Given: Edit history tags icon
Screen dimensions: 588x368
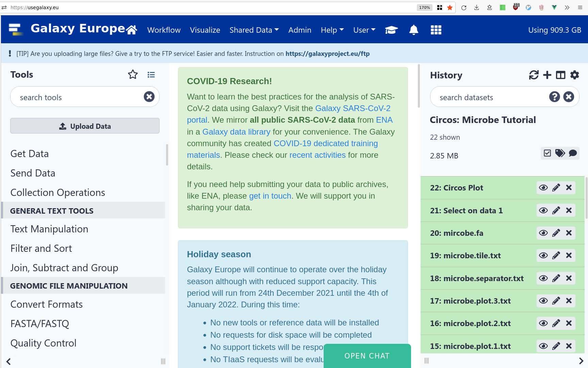Looking at the screenshot, I should pos(560,153).
